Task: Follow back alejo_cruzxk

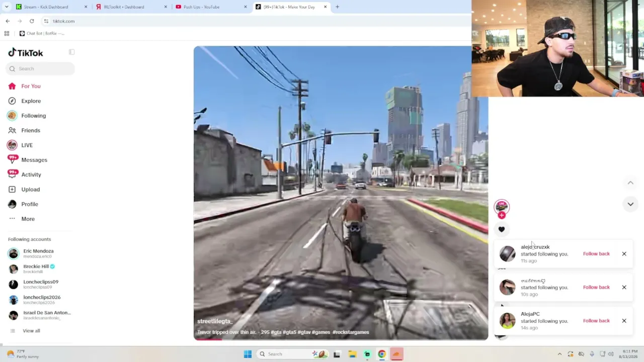Action: pyautogui.click(x=596, y=254)
